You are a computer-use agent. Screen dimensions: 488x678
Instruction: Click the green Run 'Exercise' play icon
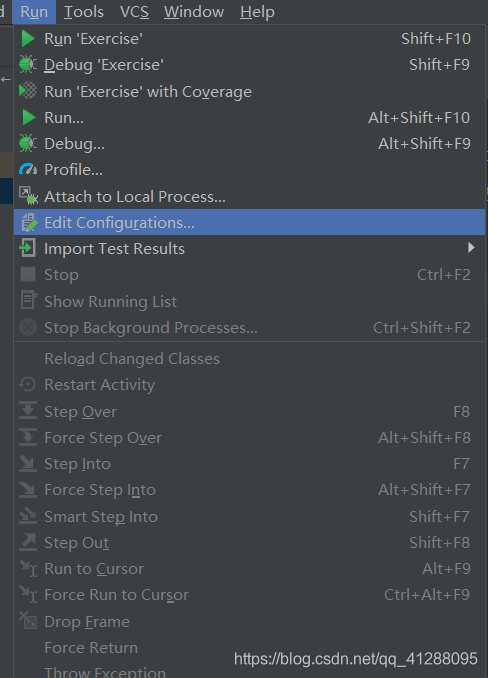click(x=28, y=38)
